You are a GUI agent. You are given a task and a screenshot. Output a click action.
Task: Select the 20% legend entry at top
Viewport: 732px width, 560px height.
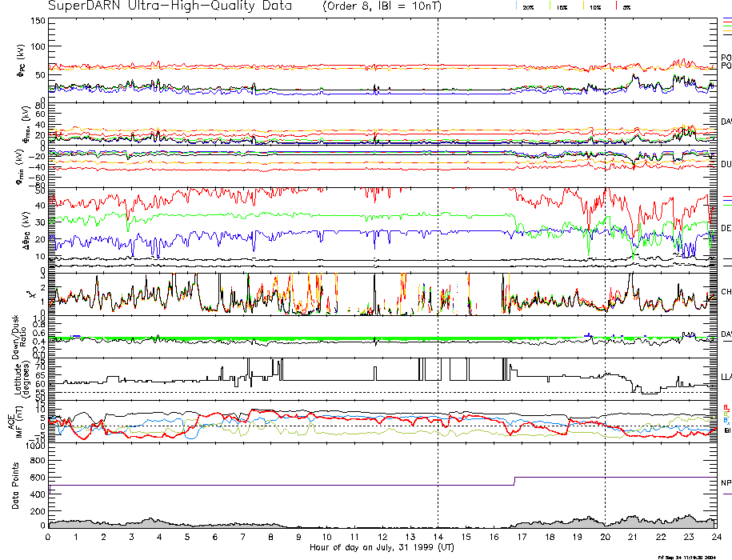coord(528,7)
